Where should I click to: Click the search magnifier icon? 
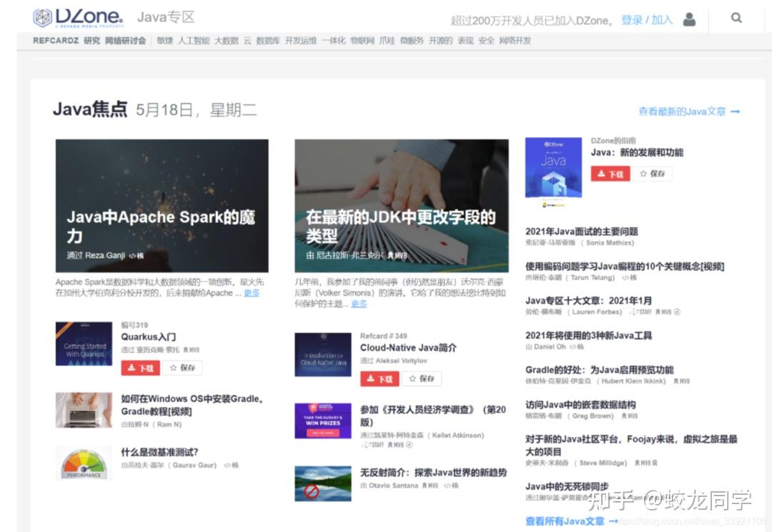click(x=736, y=18)
